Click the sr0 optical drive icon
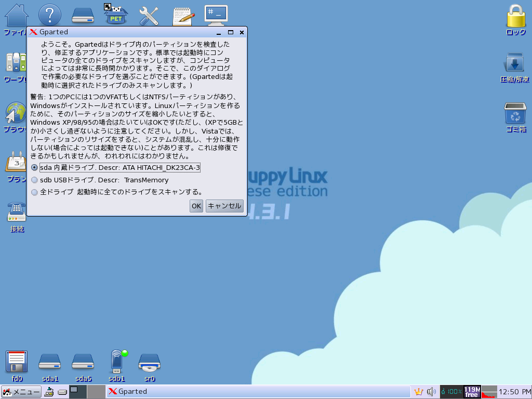The height and width of the screenshot is (399, 532). [150, 363]
